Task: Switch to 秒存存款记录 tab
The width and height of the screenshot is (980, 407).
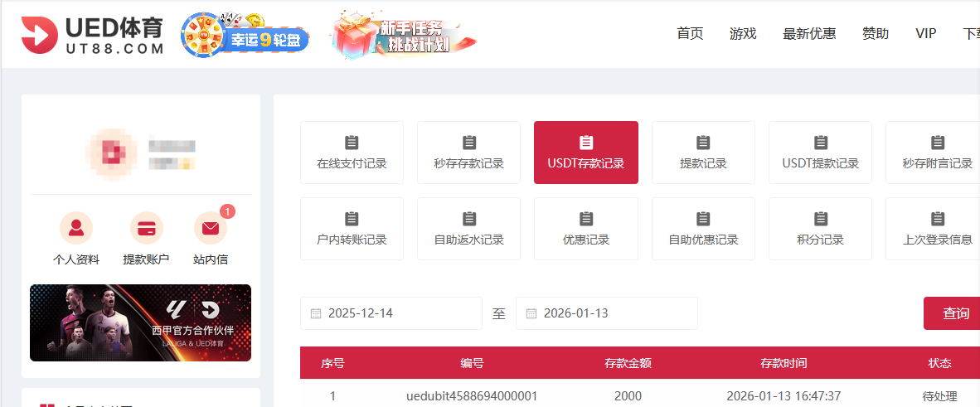Action: tap(468, 153)
